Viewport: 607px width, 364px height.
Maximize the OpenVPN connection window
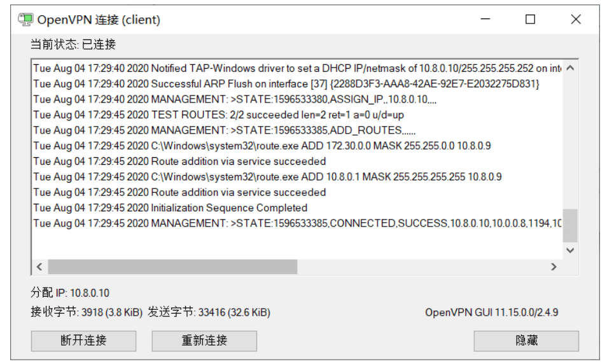click(531, 19)
